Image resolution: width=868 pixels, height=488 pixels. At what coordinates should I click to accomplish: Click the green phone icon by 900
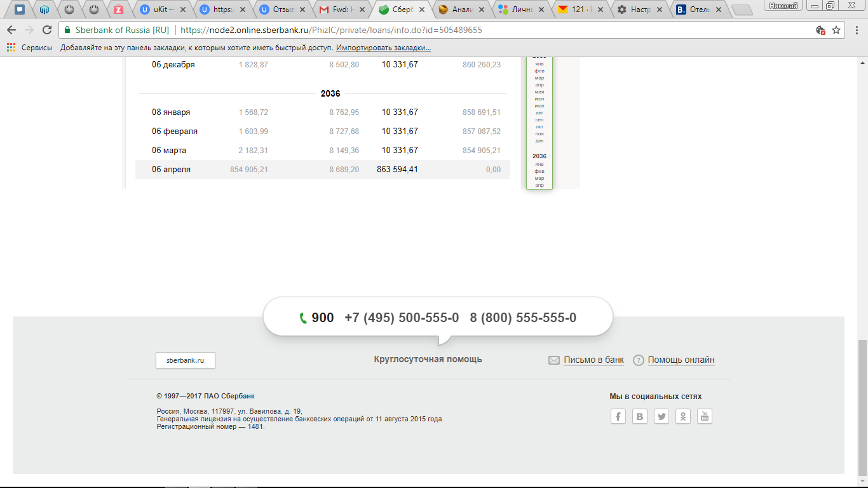coord(303,318)
